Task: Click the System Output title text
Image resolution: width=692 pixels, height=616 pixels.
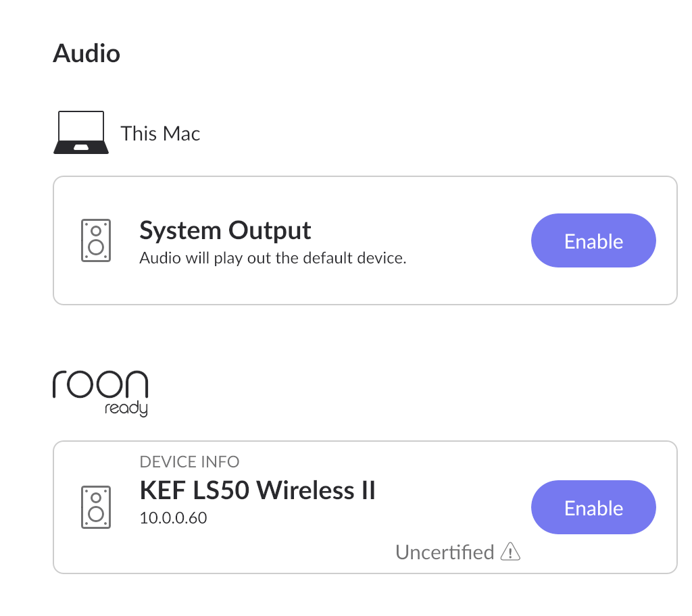Action: (x=225, y=230)
